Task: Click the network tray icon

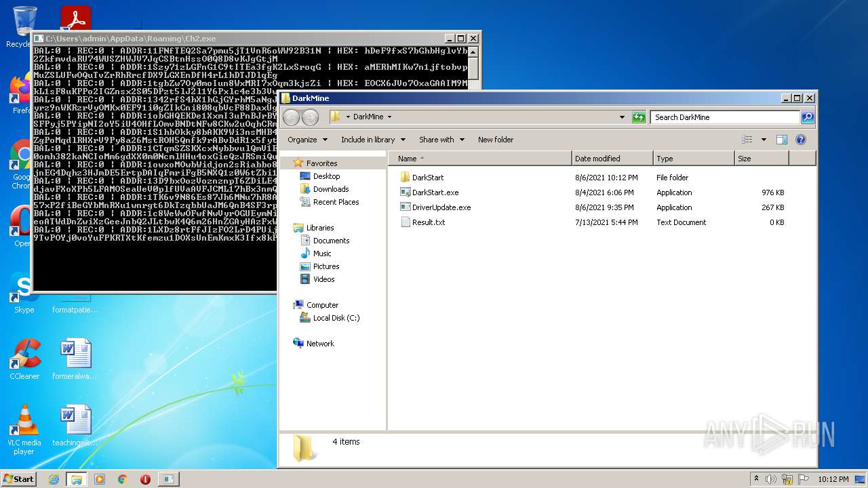Action: coord(787,479)
